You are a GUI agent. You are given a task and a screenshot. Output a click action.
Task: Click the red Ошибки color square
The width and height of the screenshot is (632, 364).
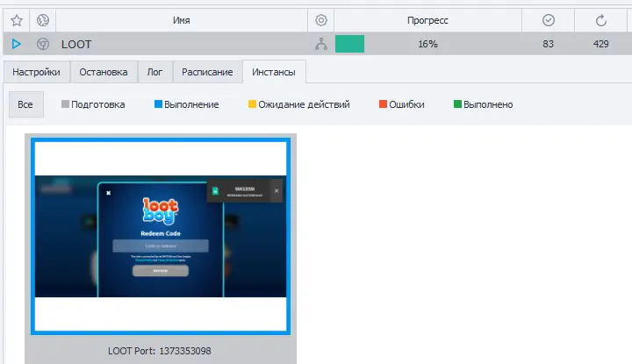point(384,103)
